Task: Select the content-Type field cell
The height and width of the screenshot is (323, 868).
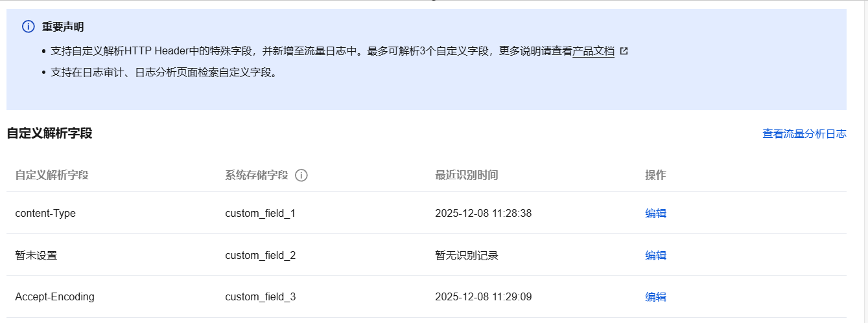Action: (45, 214)
